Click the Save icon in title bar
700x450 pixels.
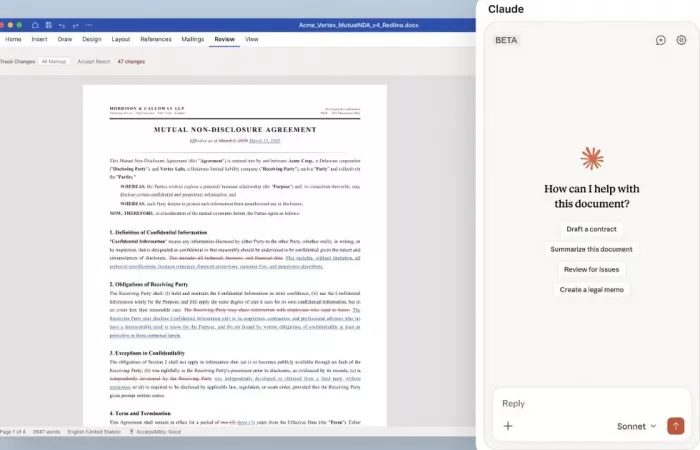click(x=48, y=24)
